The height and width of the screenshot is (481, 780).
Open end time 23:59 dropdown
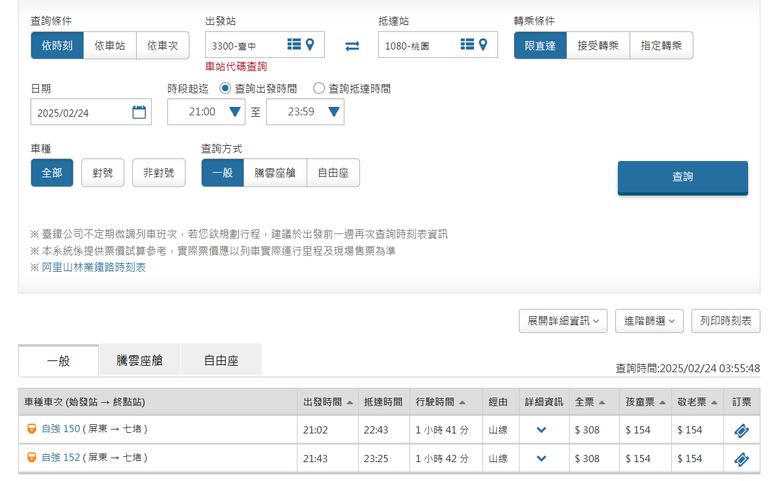pyautogui.click(x=305, y=112)
